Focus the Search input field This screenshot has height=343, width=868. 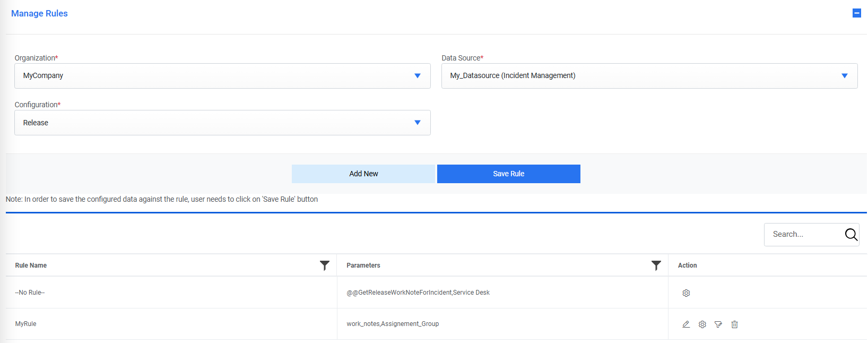pyautogui.click(x=803, y=235)
